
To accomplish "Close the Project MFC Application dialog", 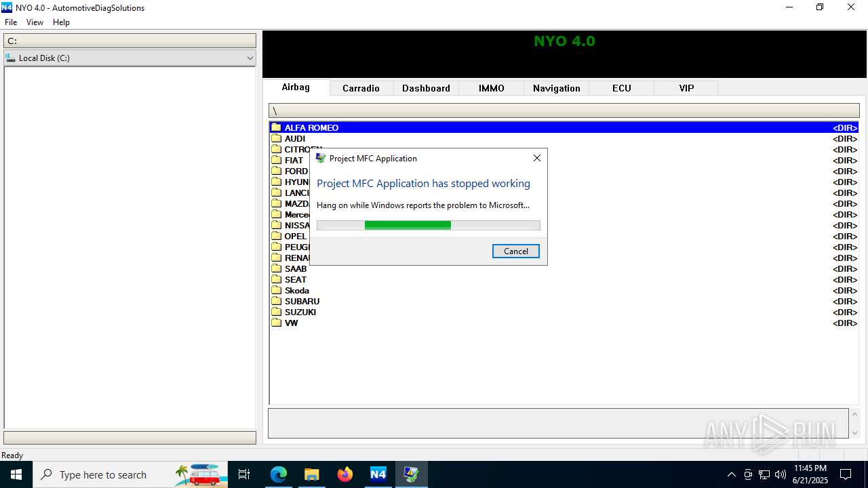I will point(537,158).
